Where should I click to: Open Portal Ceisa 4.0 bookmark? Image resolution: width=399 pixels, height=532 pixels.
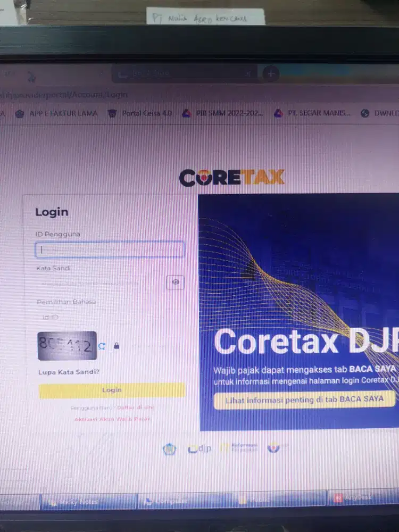(x=141, y=113)
